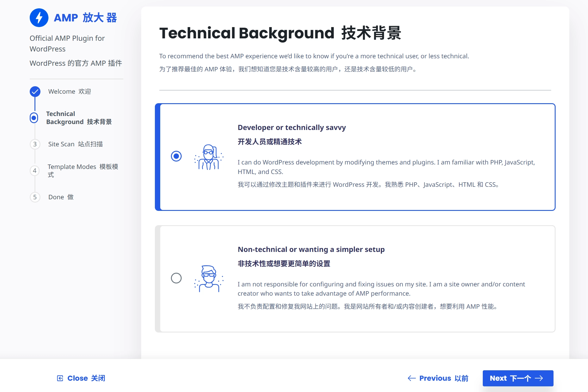Click the developer person illustration
The height and width of the screenshot is (392, 588).
(x=209, y=157)
